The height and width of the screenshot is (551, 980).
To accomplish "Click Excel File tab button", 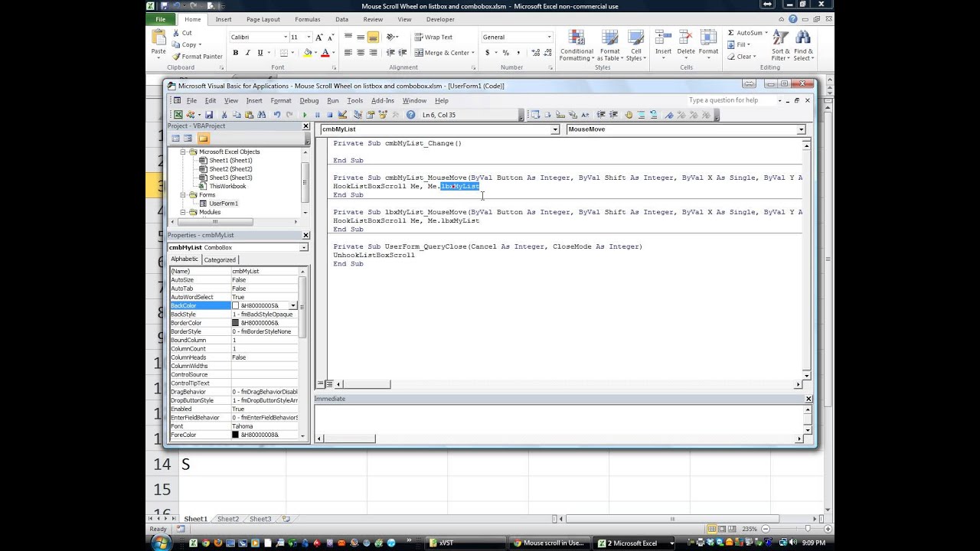I will pyautogui.click(x=161, y=19).
